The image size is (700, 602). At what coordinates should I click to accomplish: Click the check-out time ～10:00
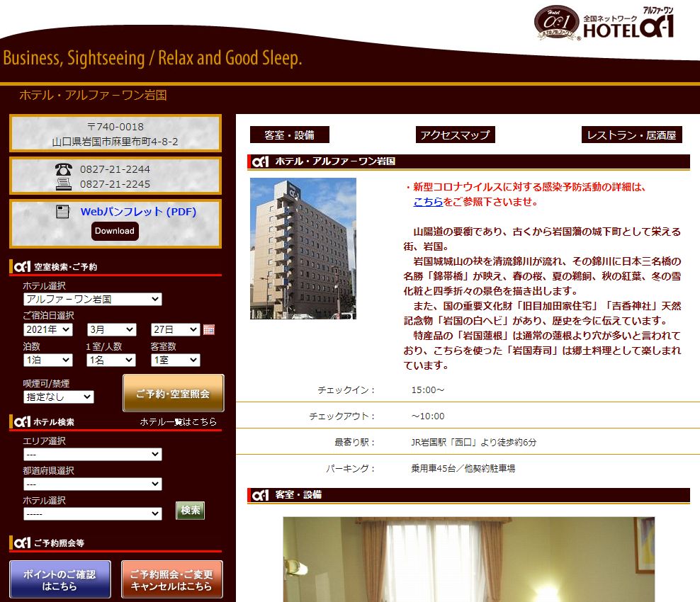pos(428,416)
